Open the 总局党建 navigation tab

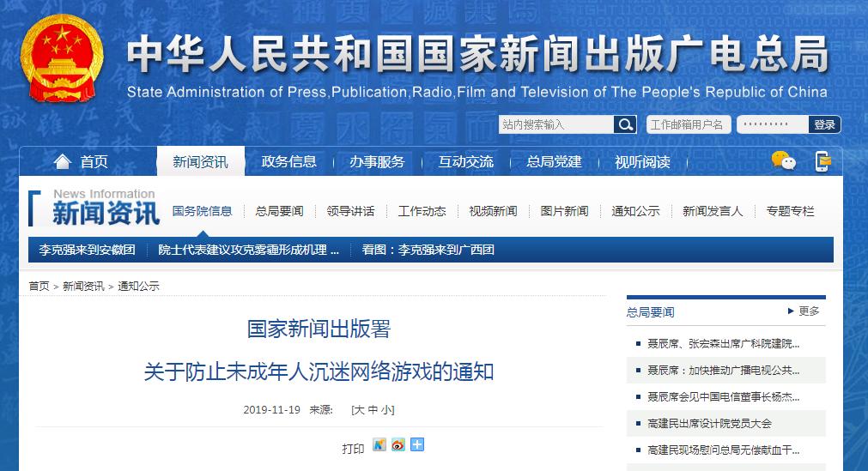[554, 161]
